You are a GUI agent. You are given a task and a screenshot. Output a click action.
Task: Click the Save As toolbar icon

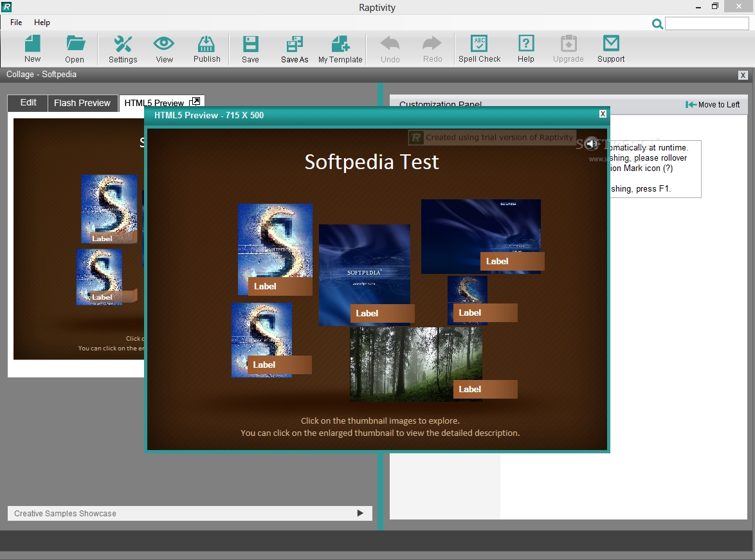pos(294,49)
